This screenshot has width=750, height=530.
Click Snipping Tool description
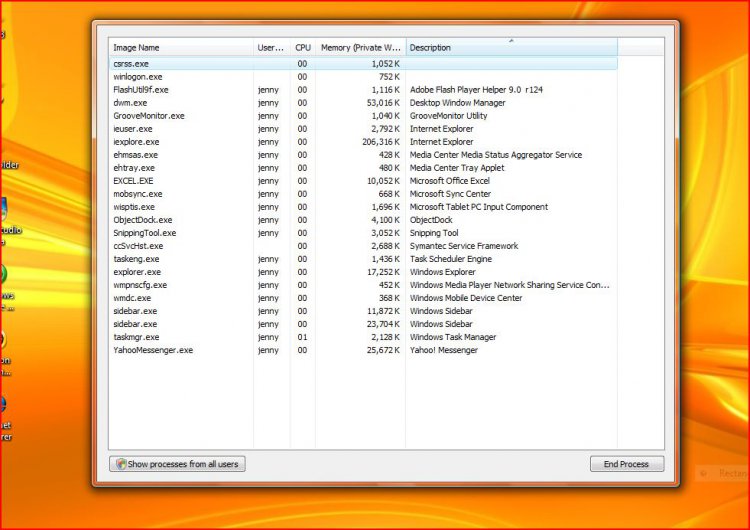[434, 233]
